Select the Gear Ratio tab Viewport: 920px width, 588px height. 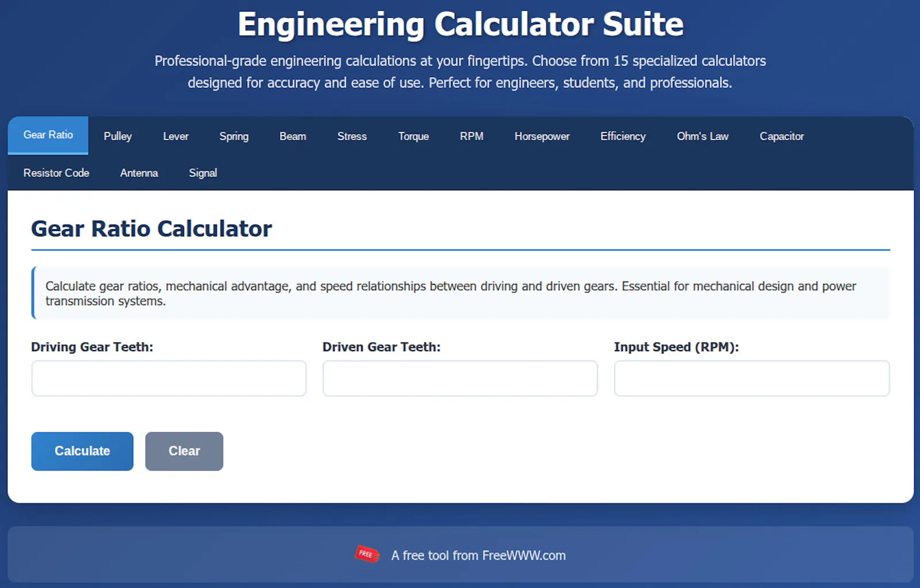point(48,135)
